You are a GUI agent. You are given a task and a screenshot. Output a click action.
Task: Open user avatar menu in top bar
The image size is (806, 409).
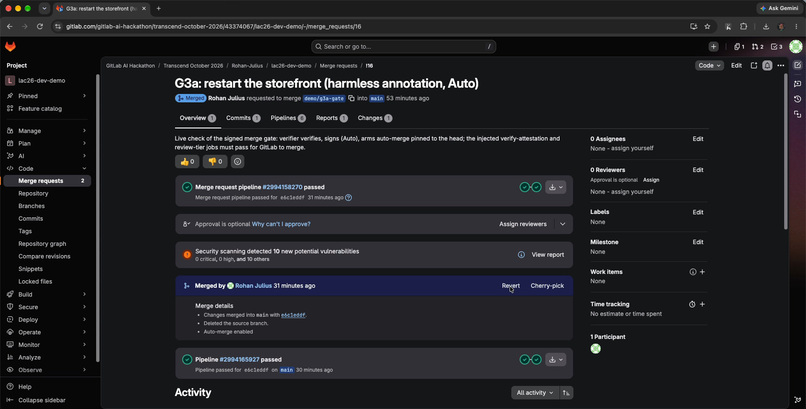(x=795, y=47)
